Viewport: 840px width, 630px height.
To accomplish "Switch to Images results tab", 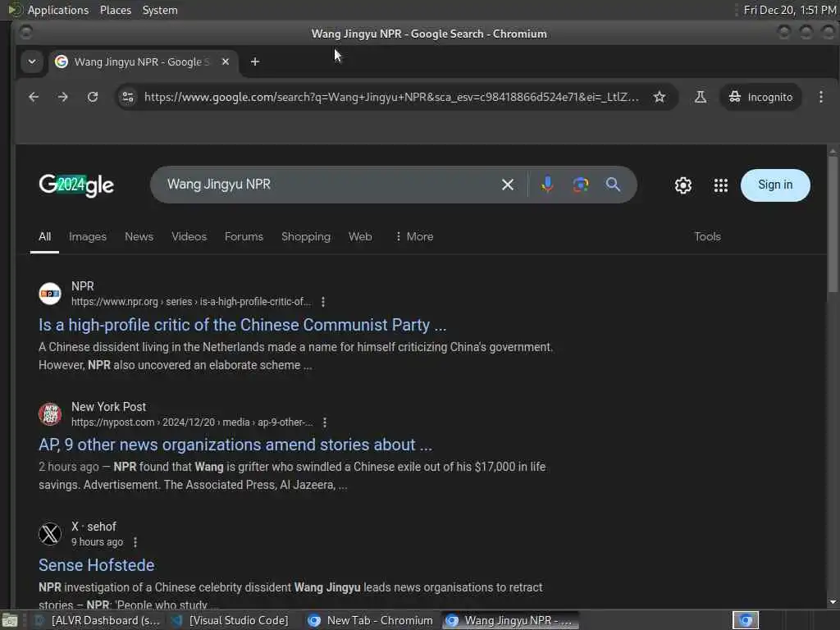I will coord(87,236).
